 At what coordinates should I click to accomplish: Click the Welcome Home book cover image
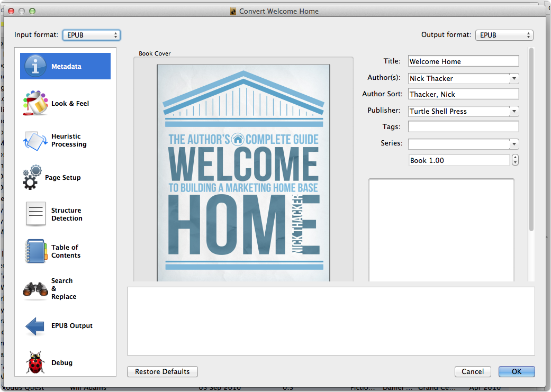243,173
